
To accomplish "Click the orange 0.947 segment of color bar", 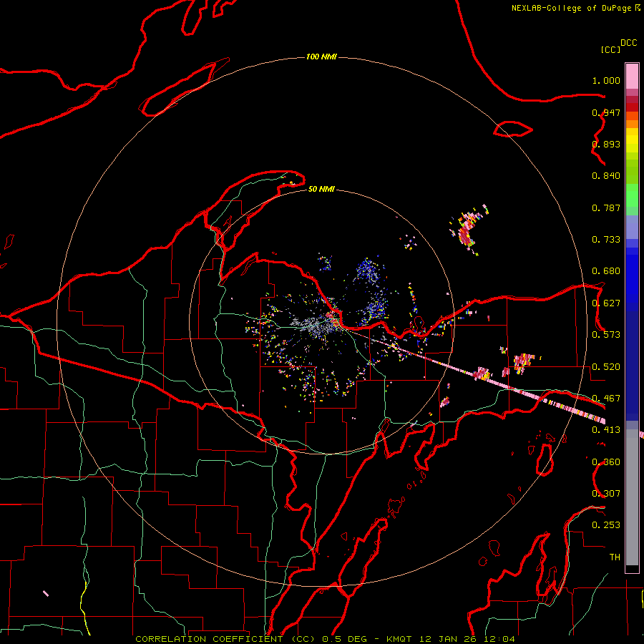I will 632,119.
